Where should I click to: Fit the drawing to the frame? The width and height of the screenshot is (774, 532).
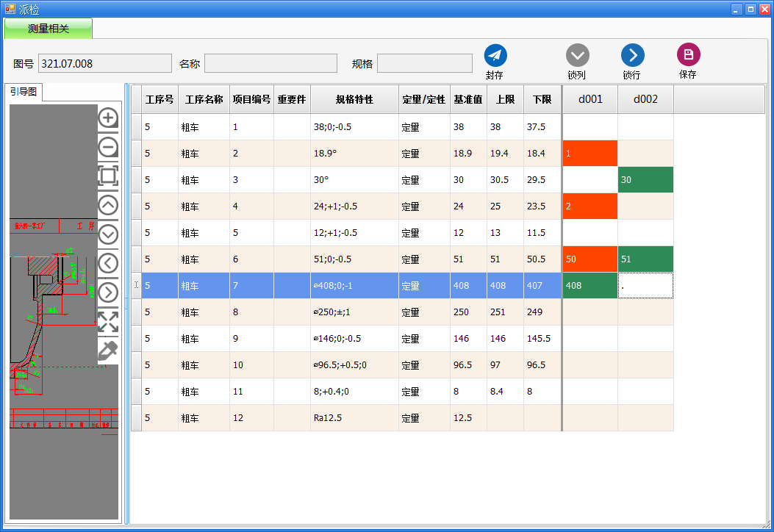(x=108, y=176)
